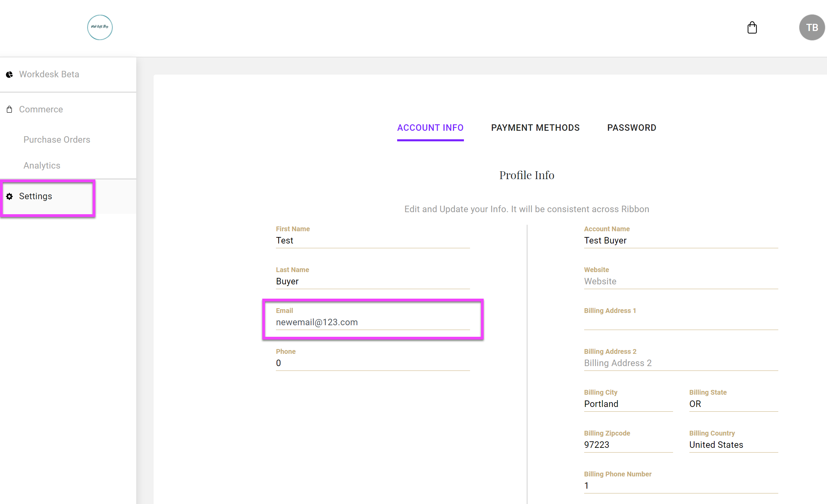The image size is (827, 504).
Task: Switch to the Password tab
Action: [x=631, y=128]
